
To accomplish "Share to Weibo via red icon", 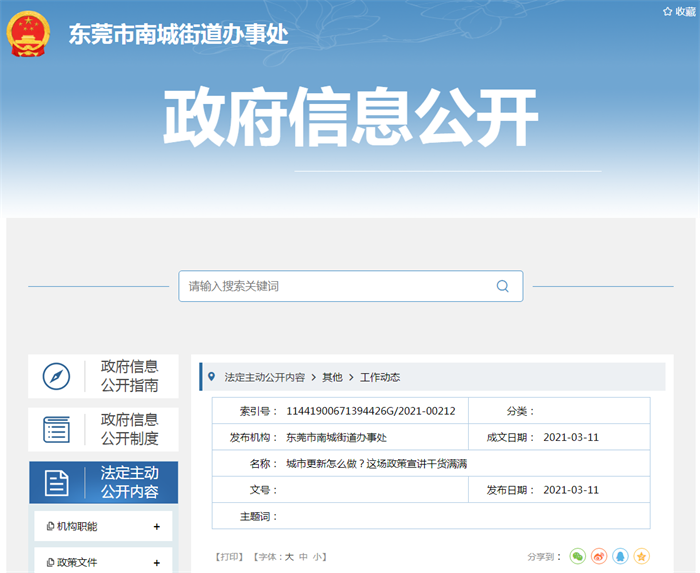I will tap(599, 556).
